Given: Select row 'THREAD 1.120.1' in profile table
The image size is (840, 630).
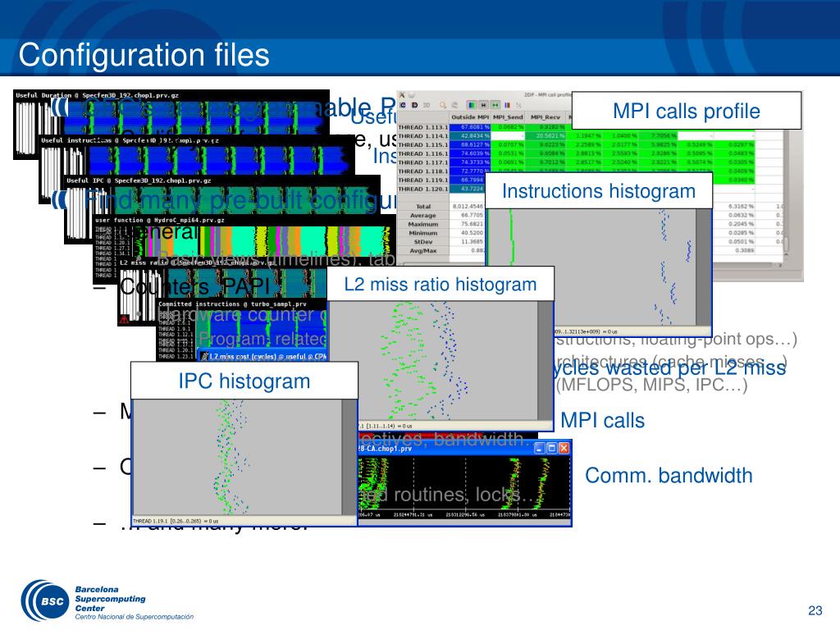Looking at the screenshot, I should [422, 189].
